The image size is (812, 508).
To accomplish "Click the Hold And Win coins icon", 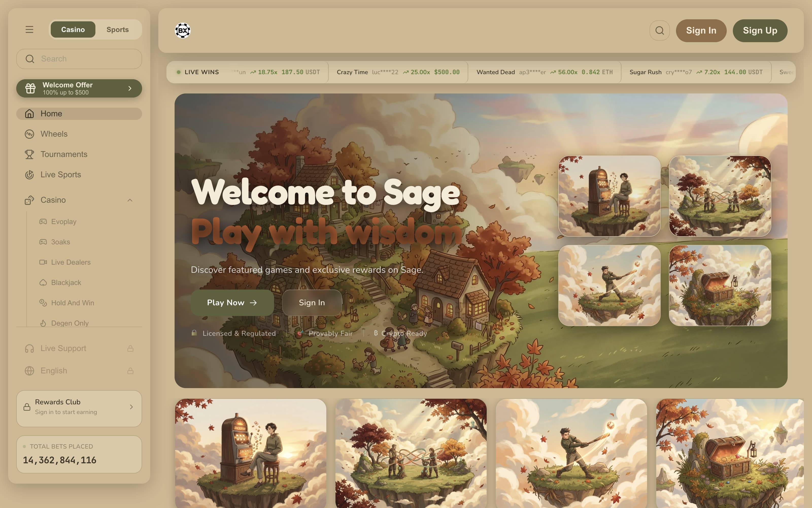I will coord(43,303).
